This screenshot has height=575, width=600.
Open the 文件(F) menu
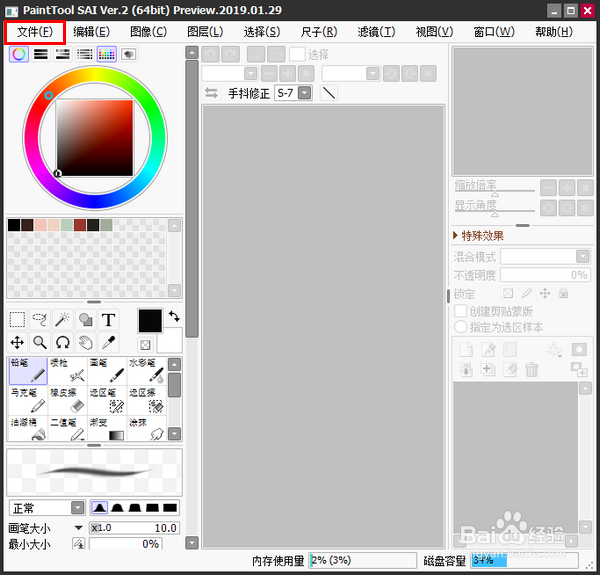[x=35, y=32]
